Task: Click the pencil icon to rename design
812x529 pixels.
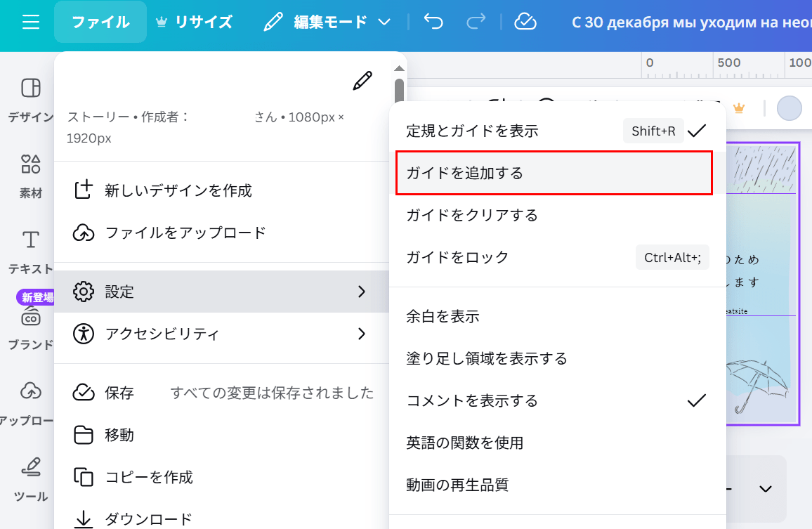Action: tap(362, 81)
